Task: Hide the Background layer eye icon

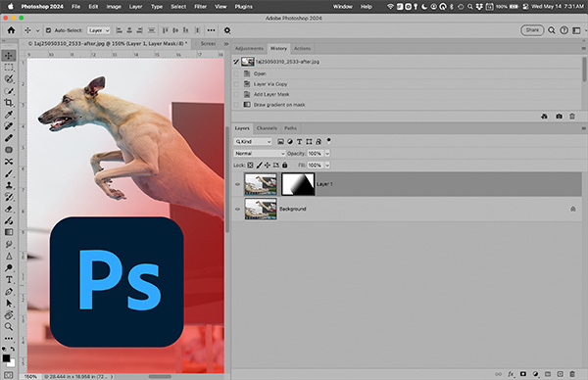Action: 237,209
